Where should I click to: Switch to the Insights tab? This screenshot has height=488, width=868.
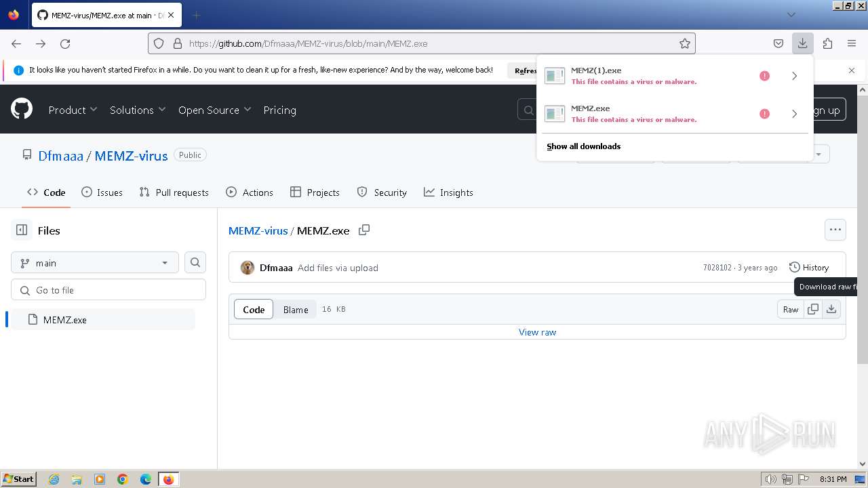click(448, 192)
